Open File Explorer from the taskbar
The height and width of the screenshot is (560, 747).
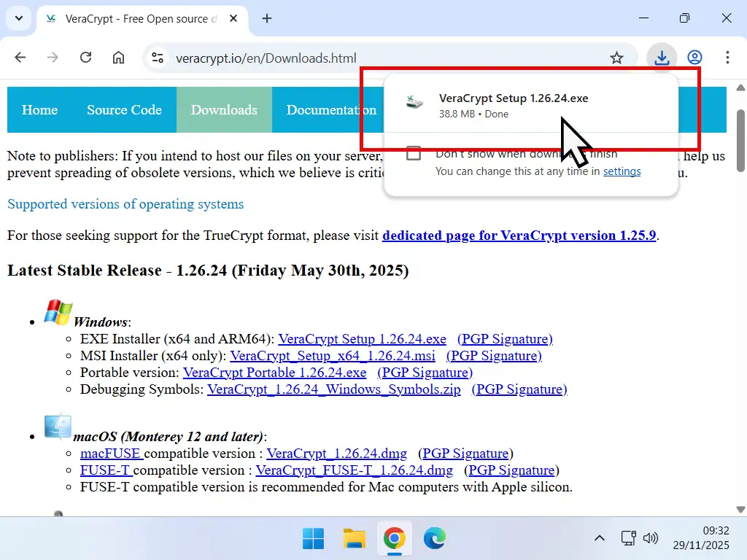tap(354, 538)
